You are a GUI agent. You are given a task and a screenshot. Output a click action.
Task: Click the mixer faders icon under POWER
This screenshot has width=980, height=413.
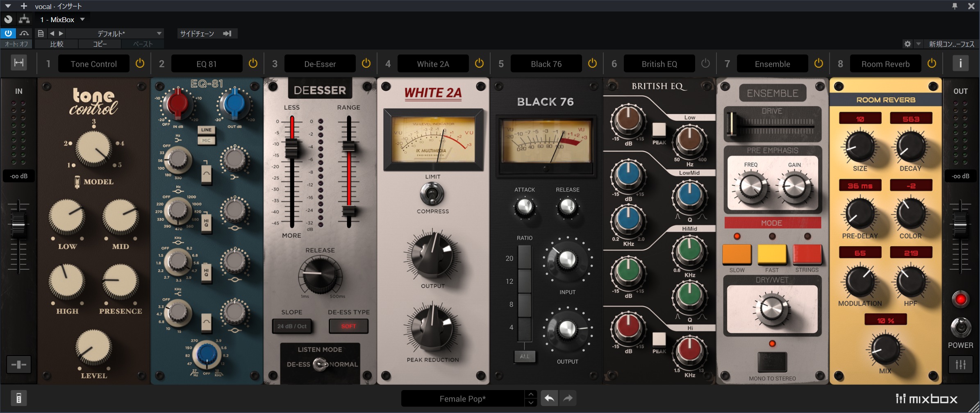coord(960,364)
